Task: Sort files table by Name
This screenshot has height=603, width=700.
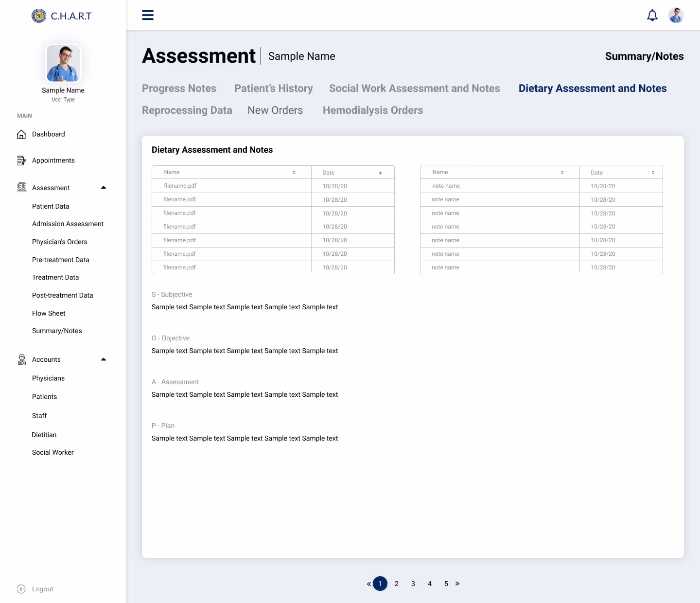Action: [294, 173]
